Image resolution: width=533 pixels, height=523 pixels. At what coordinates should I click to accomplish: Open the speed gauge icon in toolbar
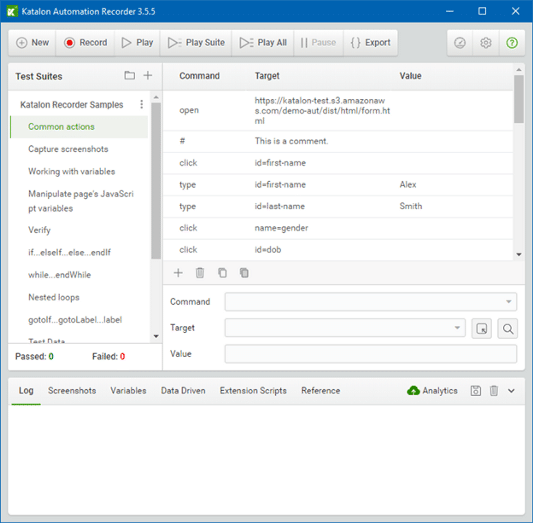coord(460,43)
